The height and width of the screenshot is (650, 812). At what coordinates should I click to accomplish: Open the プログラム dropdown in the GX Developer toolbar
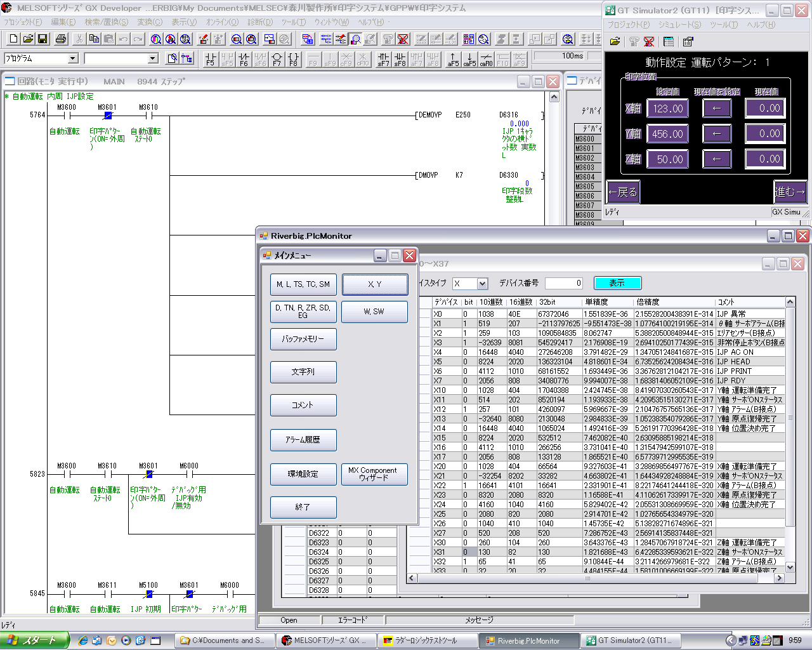(x=73, y=58)
